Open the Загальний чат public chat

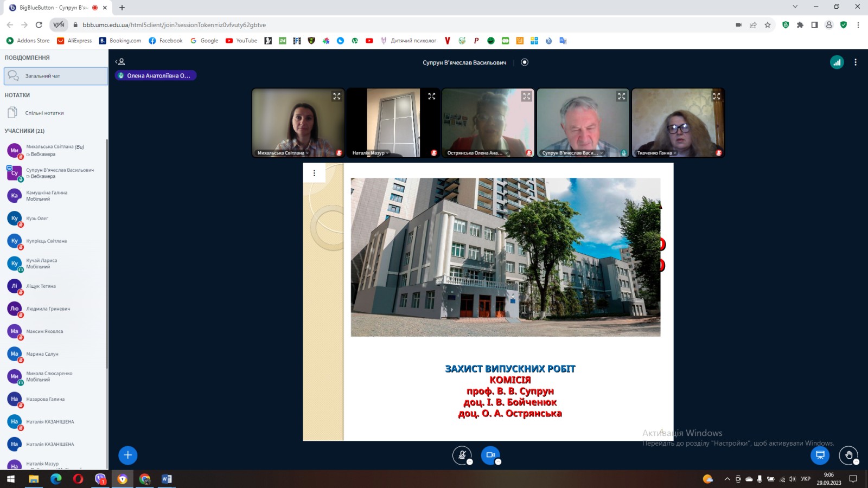(55, 76)
